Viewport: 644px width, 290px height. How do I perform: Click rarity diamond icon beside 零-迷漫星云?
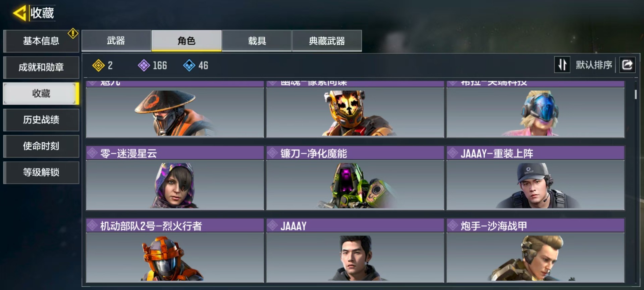point(92,153)
